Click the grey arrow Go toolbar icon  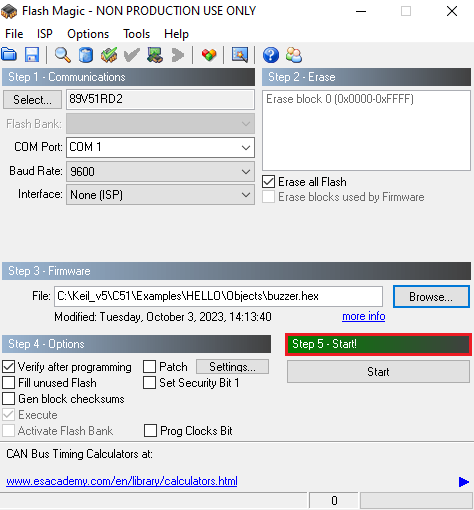(x=178, y=55)
